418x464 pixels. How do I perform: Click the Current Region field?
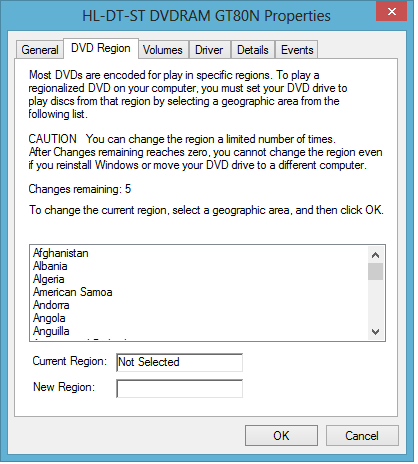[x=179, y=362]
